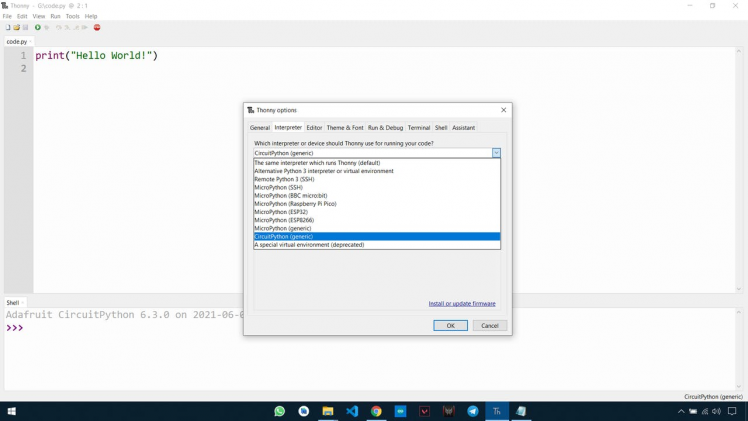The width and height of the screenshot is (748, 421).
Task: Click the Open file folder icon
Action: point(17,28)
